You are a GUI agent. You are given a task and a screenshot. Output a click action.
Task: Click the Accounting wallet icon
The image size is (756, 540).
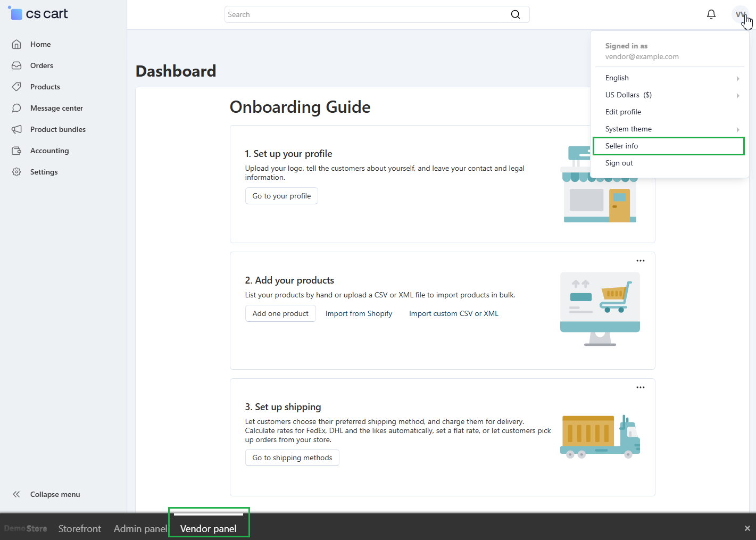click(16, 151)
